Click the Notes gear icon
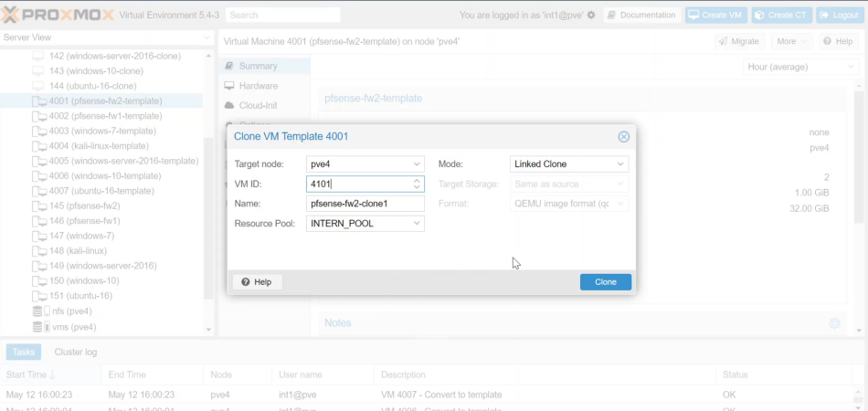 (835, 323)
